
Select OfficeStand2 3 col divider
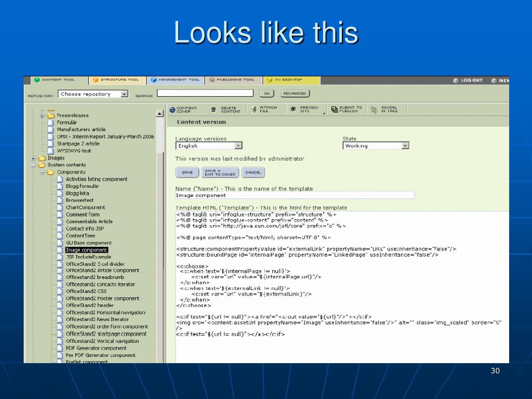click(96, 264)
